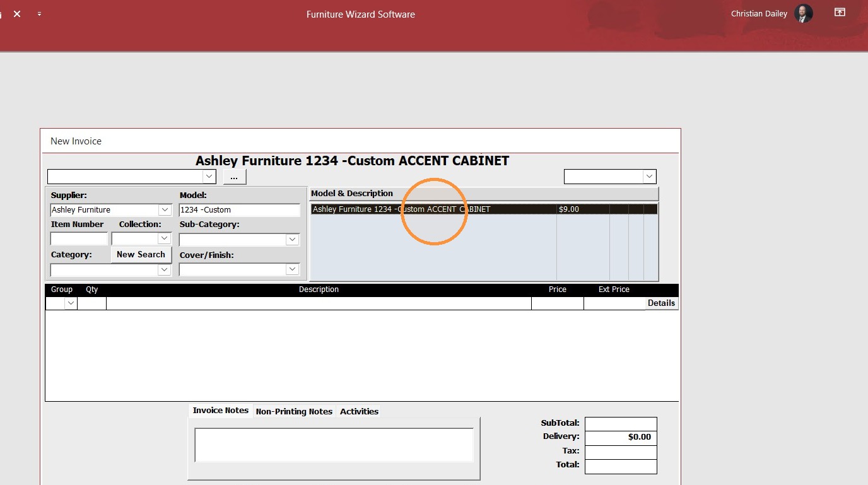868x485 pixels.
Task: Open the combo box left of the ellipsis button
Action: [x=209, y=177]
